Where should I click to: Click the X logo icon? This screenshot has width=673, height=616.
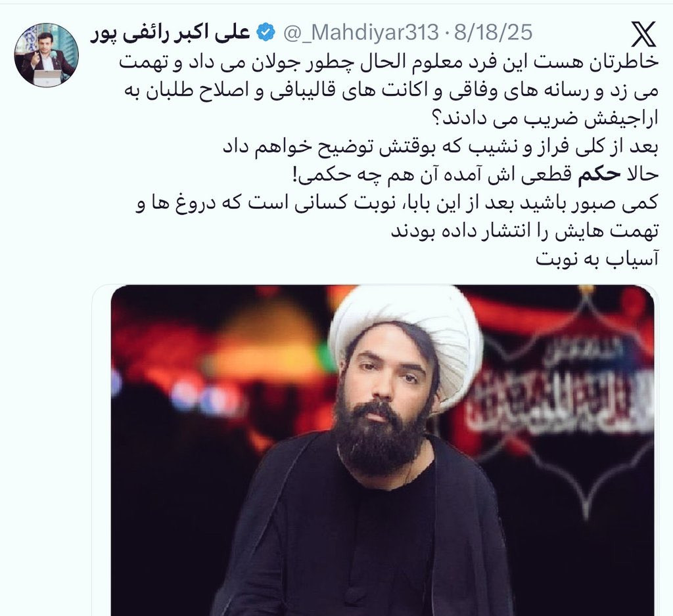[643, 34]
